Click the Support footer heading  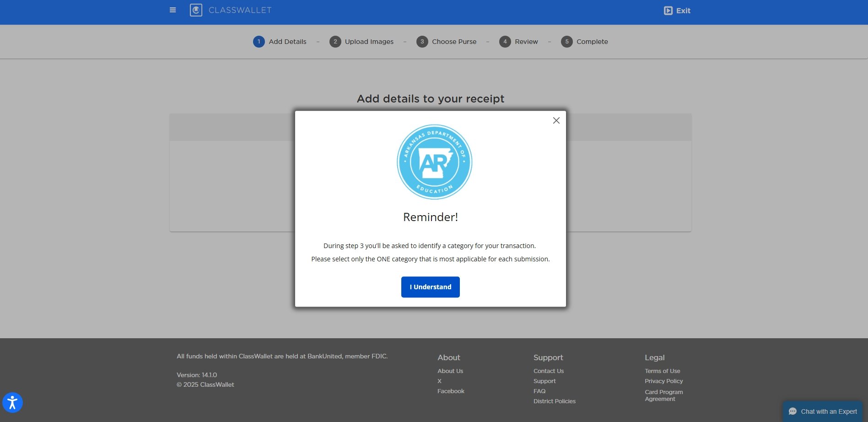pos(548,357)
